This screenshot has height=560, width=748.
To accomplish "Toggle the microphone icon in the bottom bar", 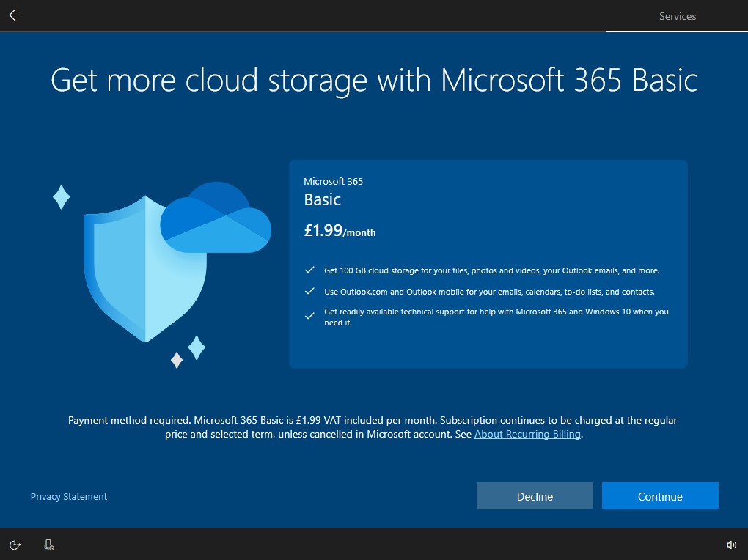I will pos(48,545).
